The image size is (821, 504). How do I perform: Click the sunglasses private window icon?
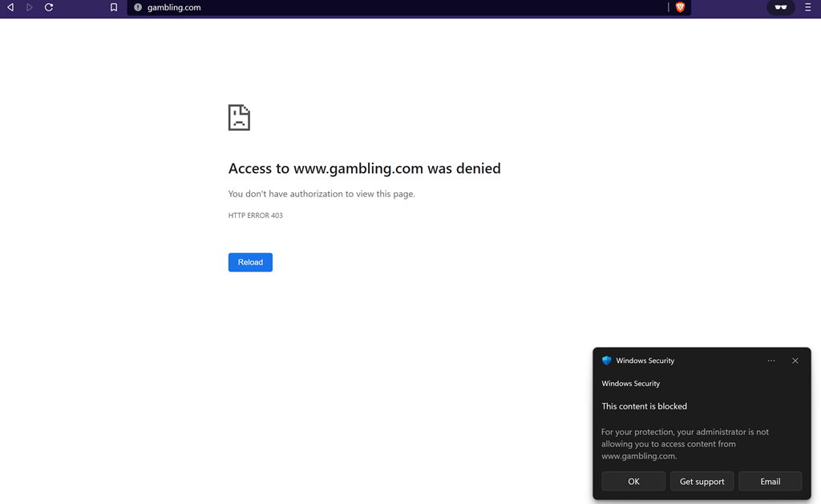click(x=780, y=7)
